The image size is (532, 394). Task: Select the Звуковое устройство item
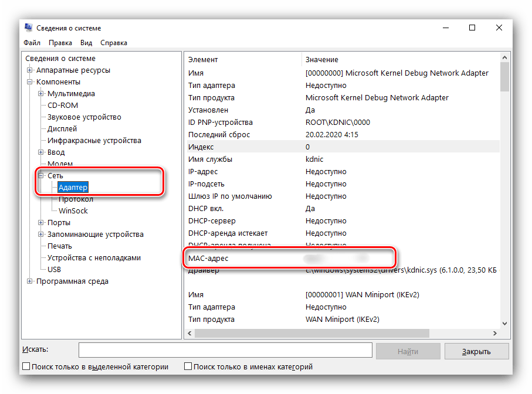[84, 117]
